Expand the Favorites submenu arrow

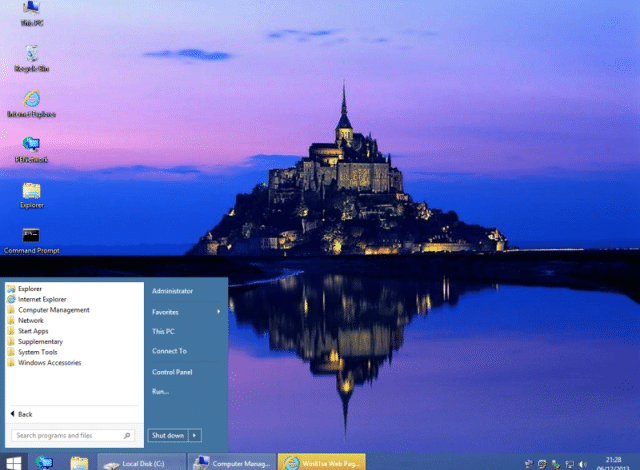[x=219, y=312]
